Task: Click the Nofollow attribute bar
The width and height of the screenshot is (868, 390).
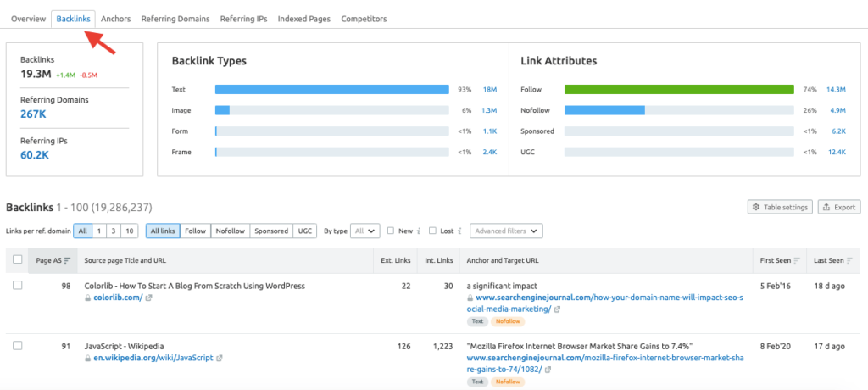Action: (x=679, y=110)
